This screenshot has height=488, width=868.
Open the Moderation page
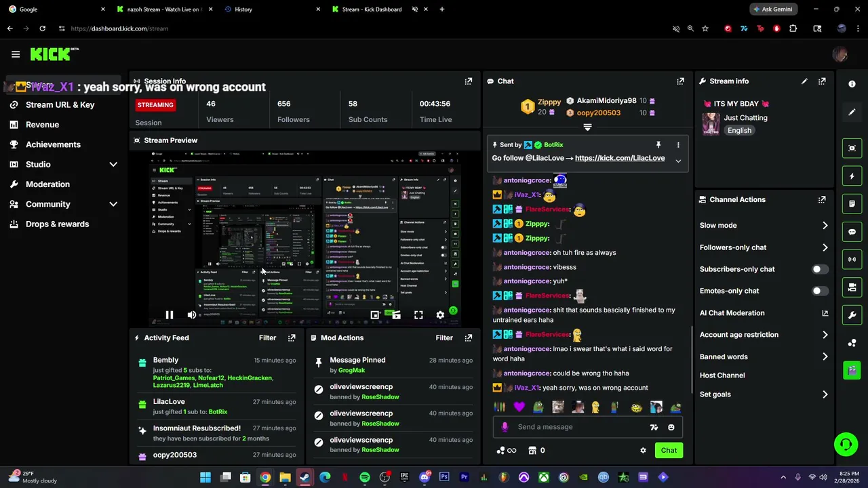[x=47, y=184]
